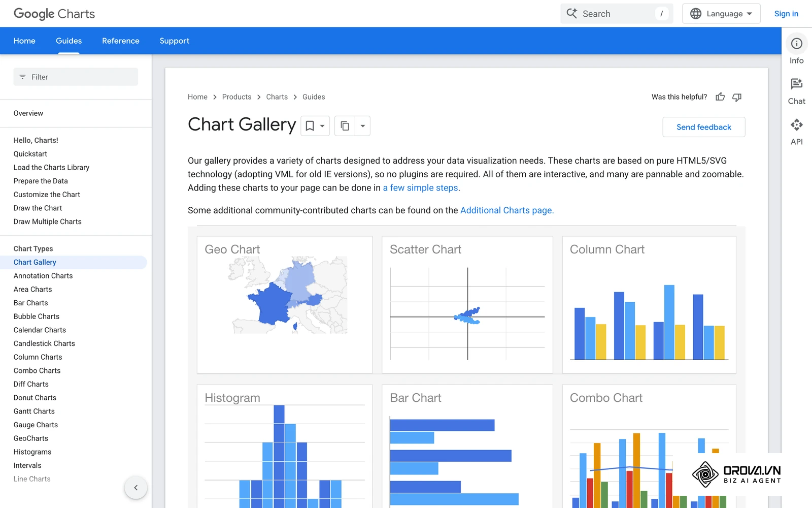The width and height of the screenshot is (812, 508).
Task: Click the Send feedback button
Action: pyautogui.click(x=704, y=127)
